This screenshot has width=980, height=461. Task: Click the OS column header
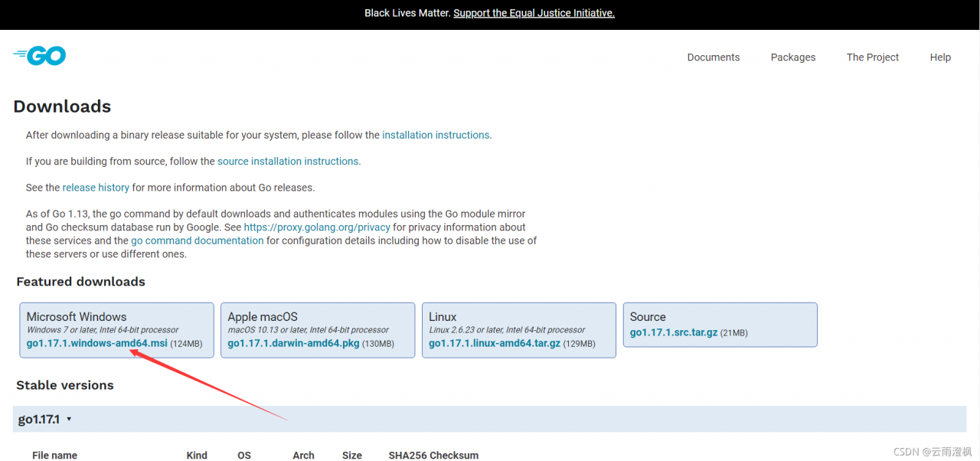(244, 455)
